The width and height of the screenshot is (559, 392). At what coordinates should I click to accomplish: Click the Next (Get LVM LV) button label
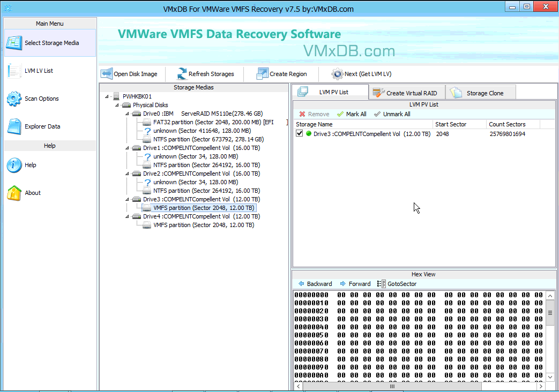pyautogui.click(x=368, y=74)
